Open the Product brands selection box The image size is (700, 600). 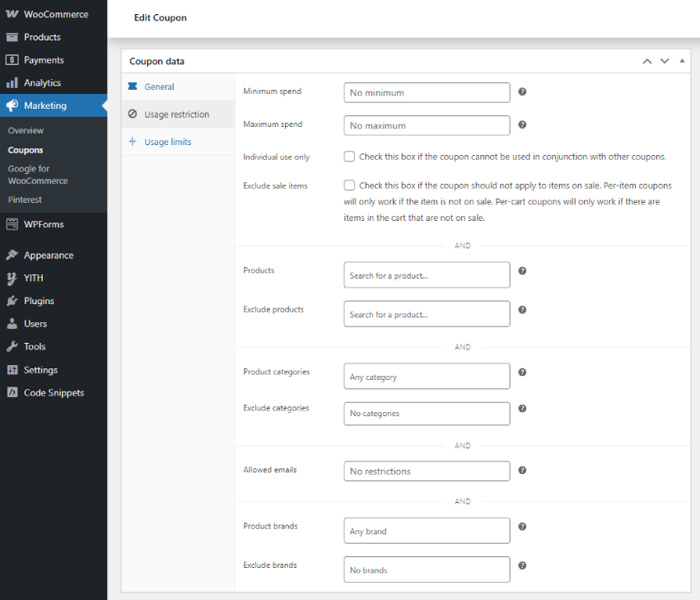427,531
